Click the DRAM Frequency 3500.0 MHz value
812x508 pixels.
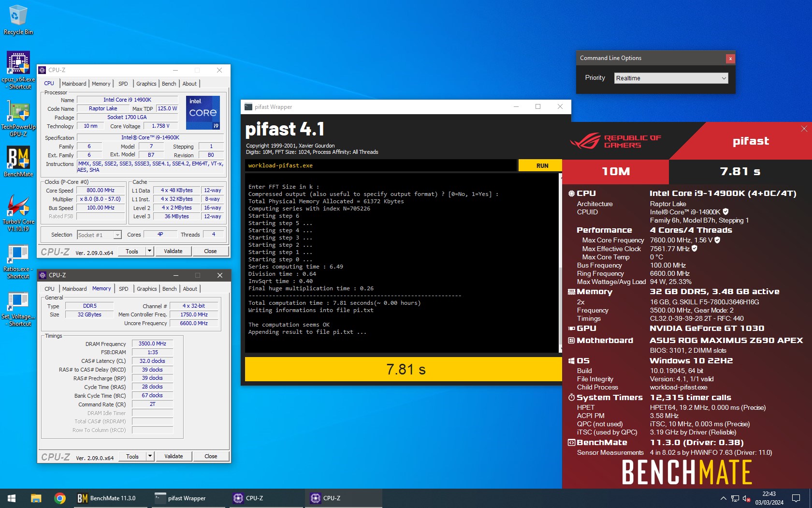coord(152,344)
